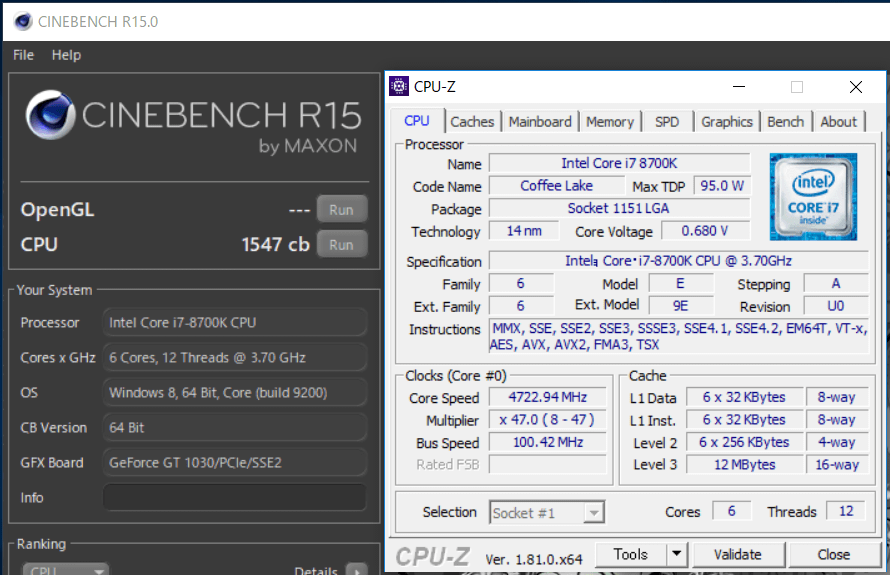
Task: Click the Cores x GHz field
Action: coord(234,358)
